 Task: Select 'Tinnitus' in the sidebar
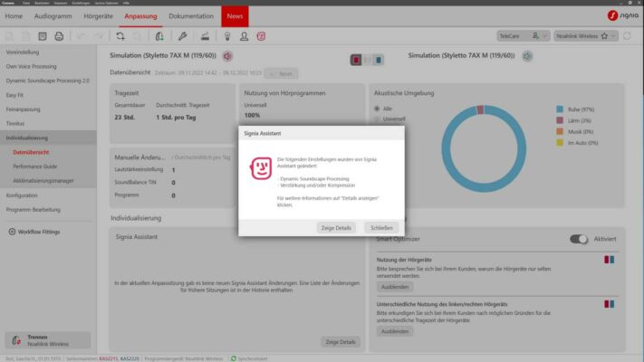click(x=15, y=123)
